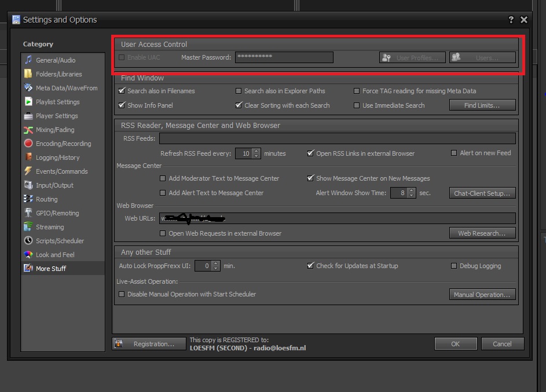This screenshot has height=392, width=546.
Task: Decrease Refresh RSS Feed minutes value
Action: coord(256,156)
